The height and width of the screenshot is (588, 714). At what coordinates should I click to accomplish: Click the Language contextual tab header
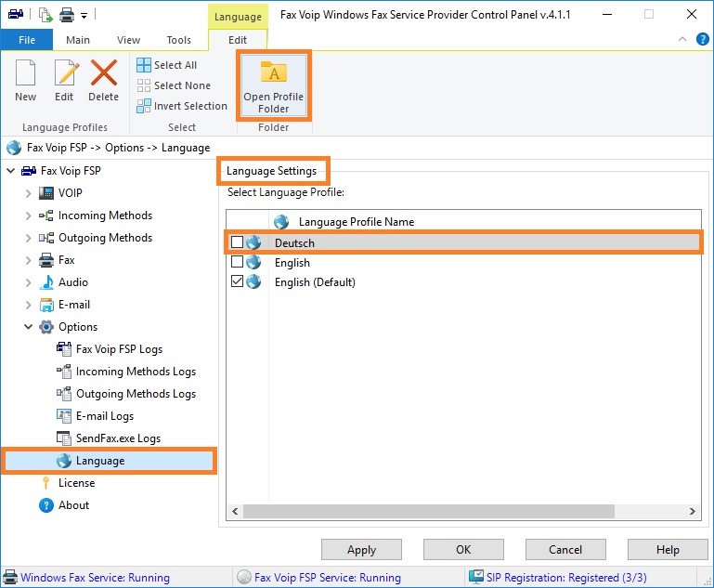(x=238, y=17)
